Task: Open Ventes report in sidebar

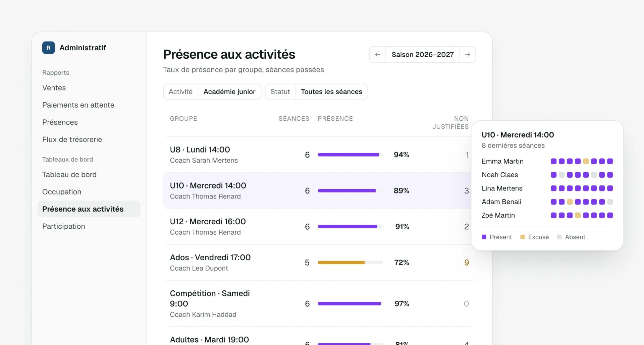Action: 54,88
